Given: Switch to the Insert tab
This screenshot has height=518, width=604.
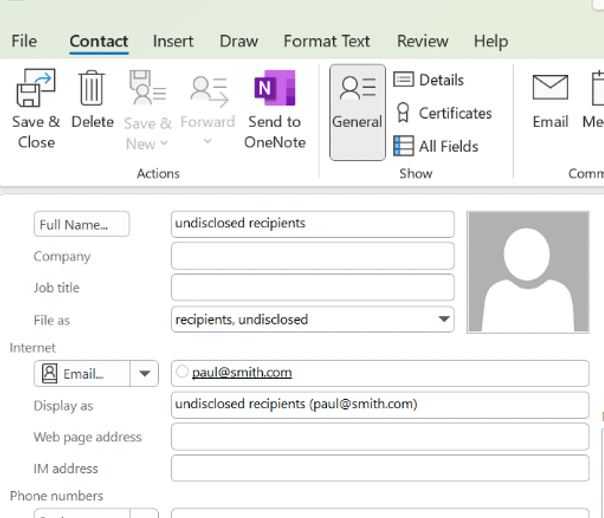Looking at the screenshot, I should pyautogui.click(x=173, y=41).
